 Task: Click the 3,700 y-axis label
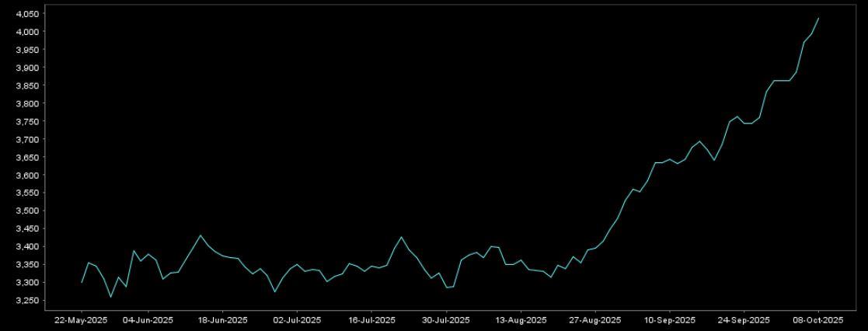[x=29, y=140]
